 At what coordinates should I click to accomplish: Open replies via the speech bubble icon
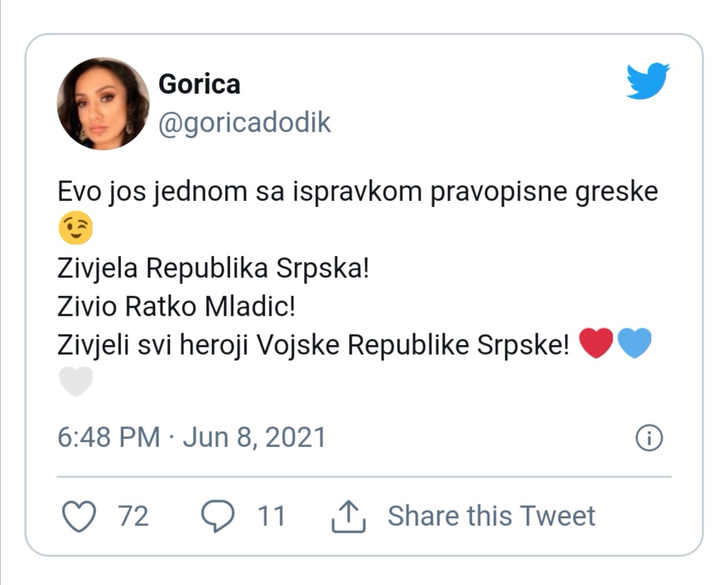pos(218,516)
